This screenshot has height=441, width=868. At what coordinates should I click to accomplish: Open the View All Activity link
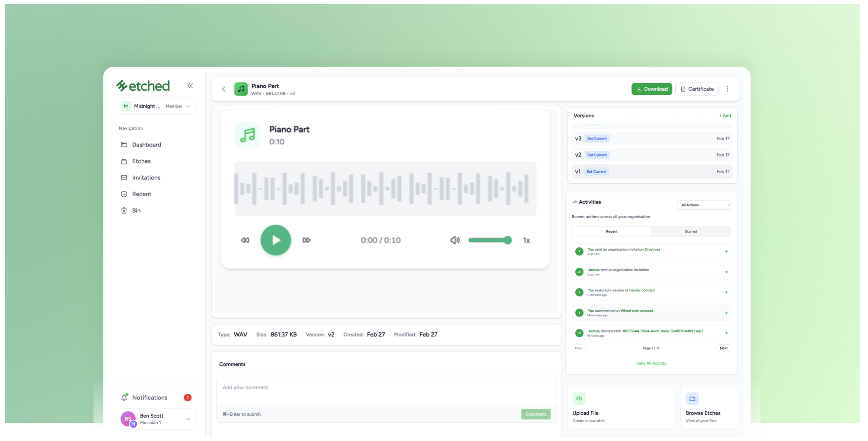coord(651,363)
